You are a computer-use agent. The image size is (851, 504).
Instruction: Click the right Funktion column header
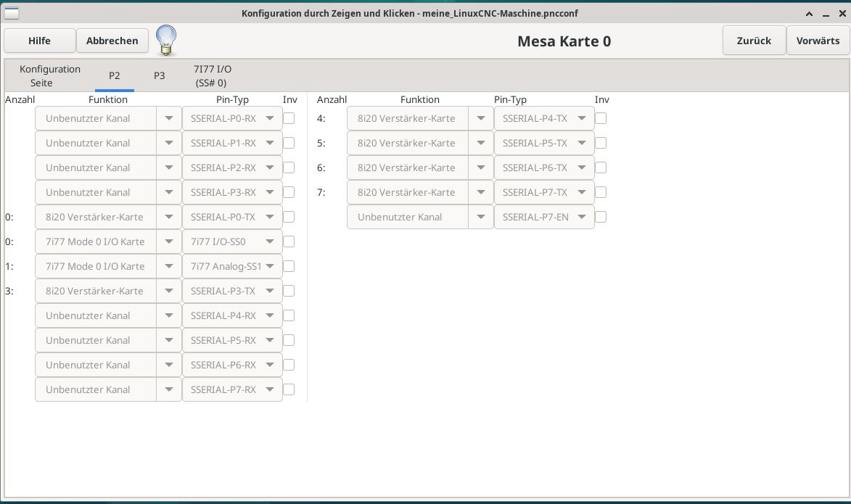420,99
